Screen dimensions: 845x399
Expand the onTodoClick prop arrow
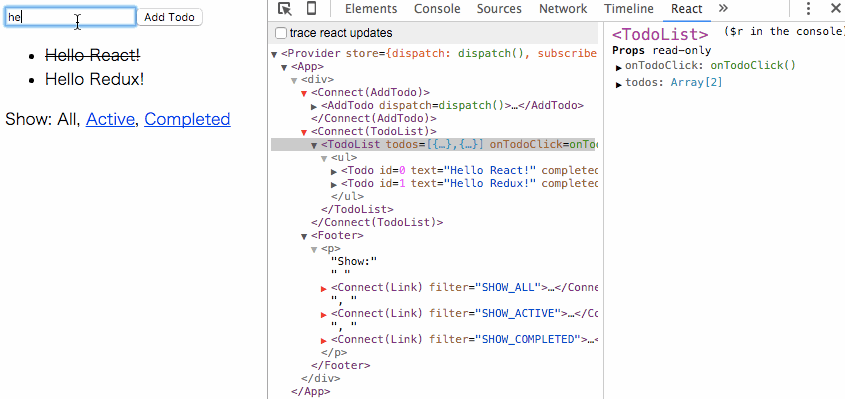(619, 68)
